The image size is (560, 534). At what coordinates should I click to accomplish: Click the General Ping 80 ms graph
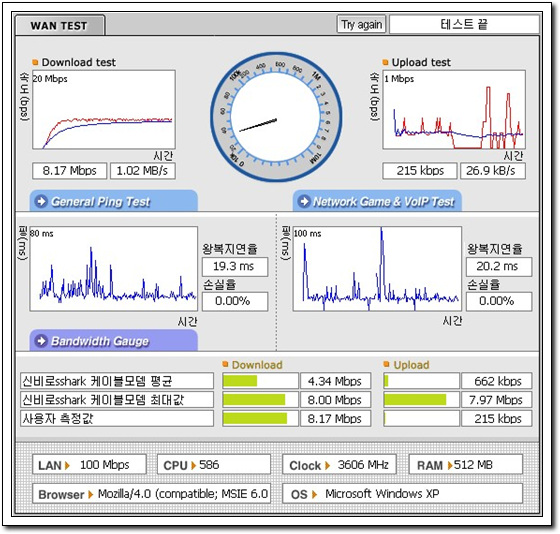[x=114, y=269]
